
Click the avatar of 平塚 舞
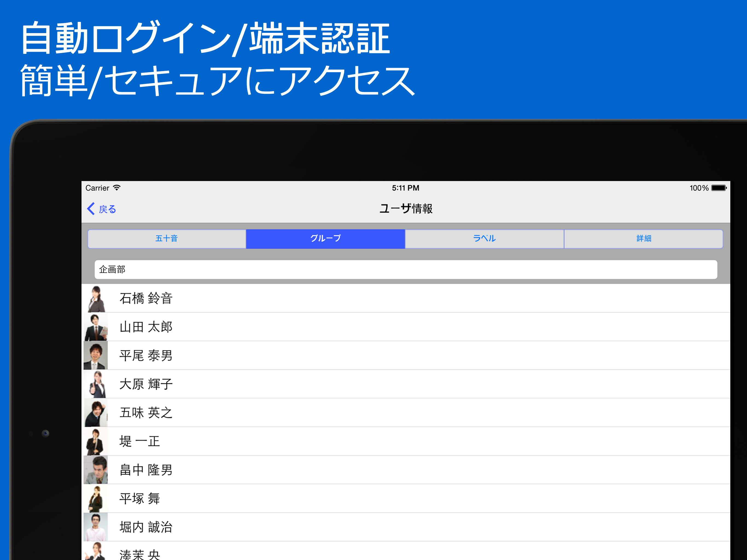(96, 498)
